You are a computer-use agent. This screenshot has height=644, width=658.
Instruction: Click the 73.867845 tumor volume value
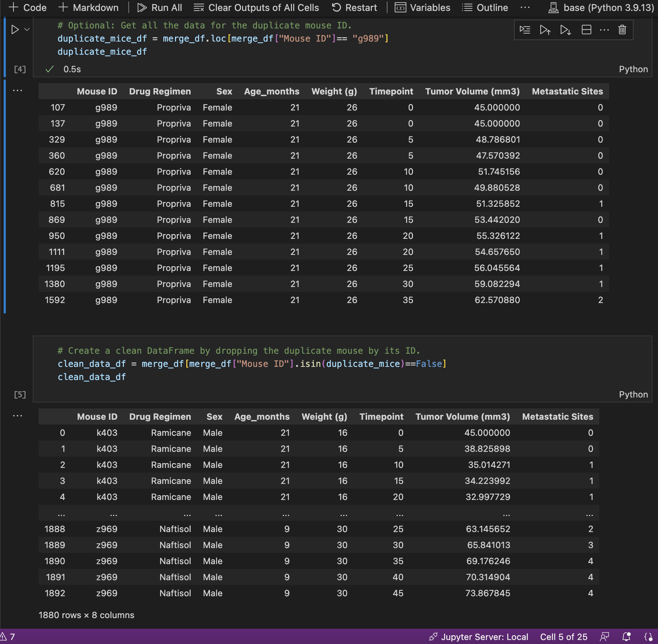click(x=487, y=593)
